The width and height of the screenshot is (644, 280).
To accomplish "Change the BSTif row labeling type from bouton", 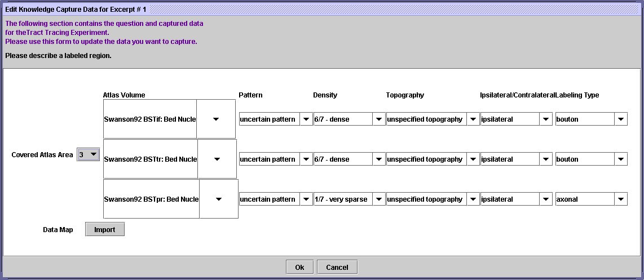I will tap(620, 119).
